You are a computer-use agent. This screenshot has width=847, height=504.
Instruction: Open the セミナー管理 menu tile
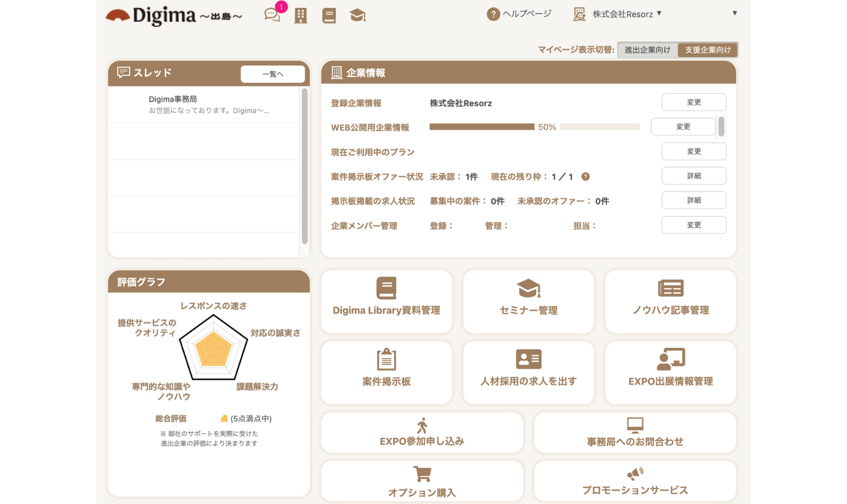point(529,301)
